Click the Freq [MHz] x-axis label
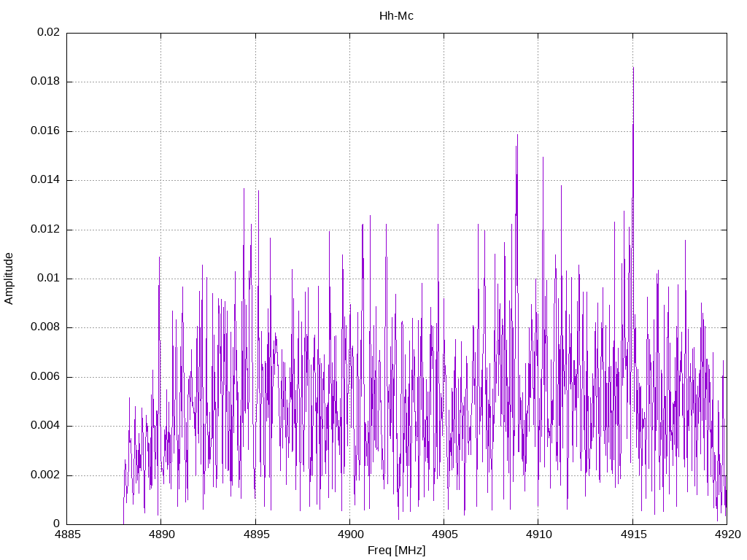 (x=396, y=550)
